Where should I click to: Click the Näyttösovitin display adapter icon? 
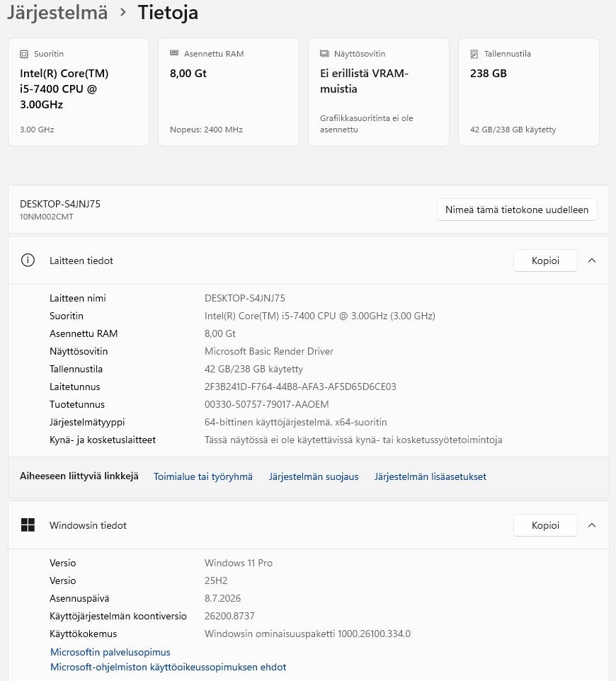324,53
